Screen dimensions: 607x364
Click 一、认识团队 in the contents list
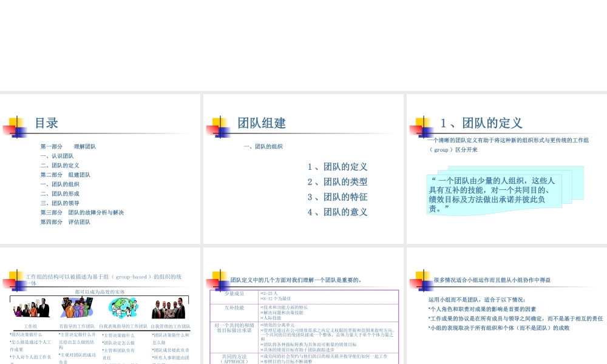57,156
